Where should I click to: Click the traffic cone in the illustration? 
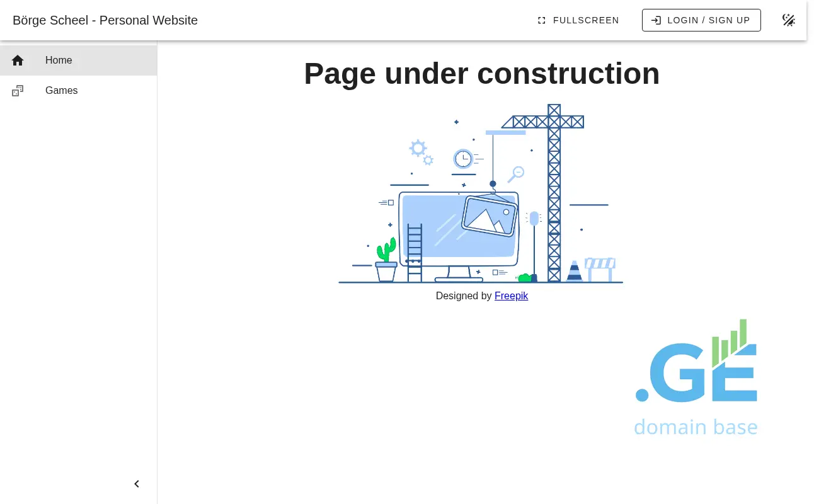pyautogui.click(x=574, y=271)
